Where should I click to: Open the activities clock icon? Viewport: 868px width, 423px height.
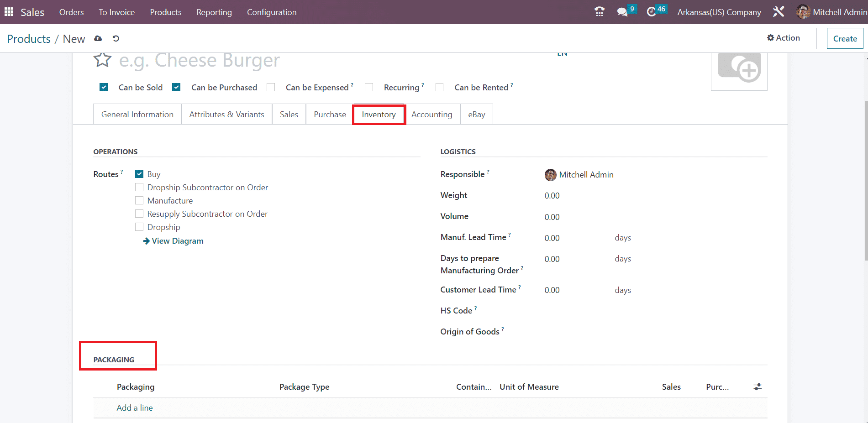click(x=651, y=12)
